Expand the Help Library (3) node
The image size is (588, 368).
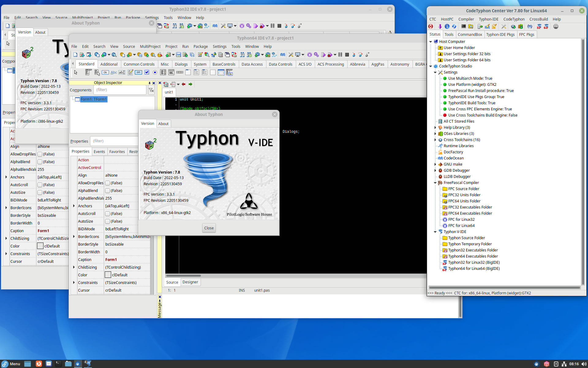435,128
